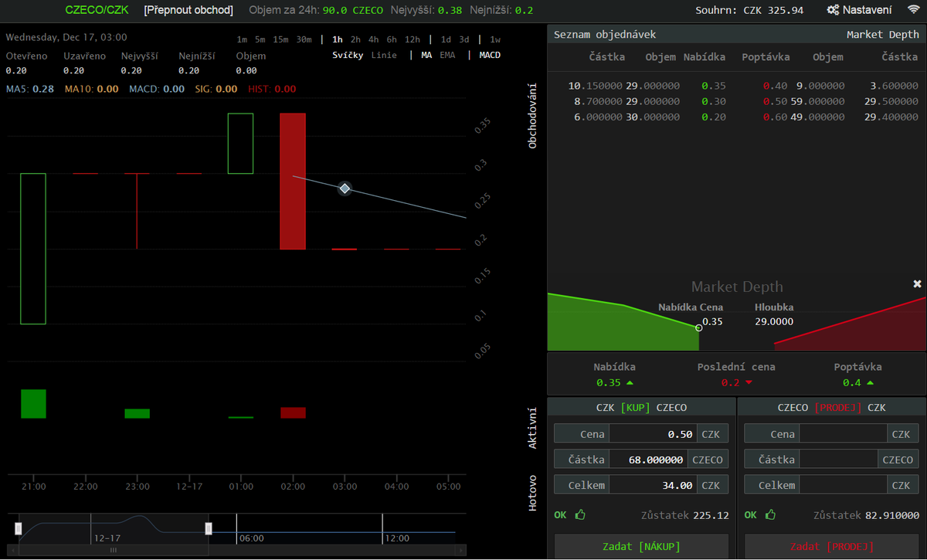This screenshot has height=560, width=927.
Task: Select ask order at price 0.40
Action: pos(775,86)
